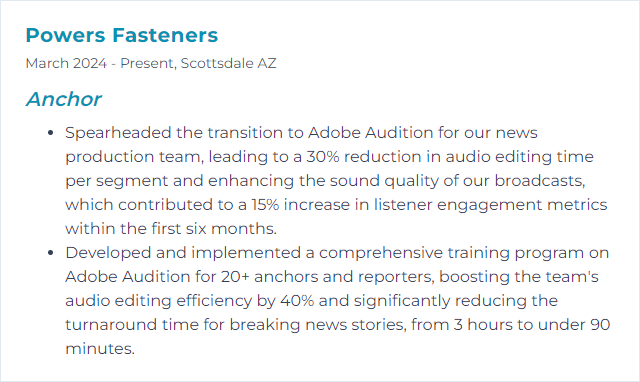Screen dimensions: 640x382
Task: Click the word Developed in second bullet
Action: (x=108, y=253)
